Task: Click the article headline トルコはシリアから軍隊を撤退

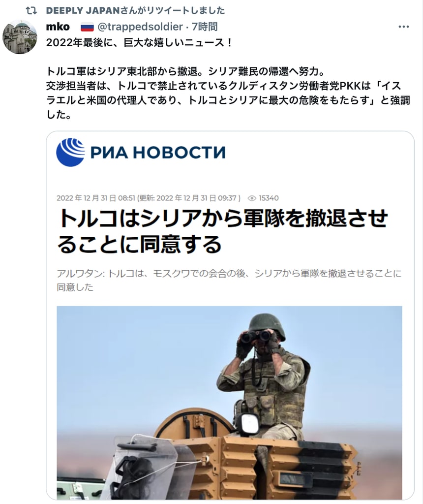Action: coord(223,231)
